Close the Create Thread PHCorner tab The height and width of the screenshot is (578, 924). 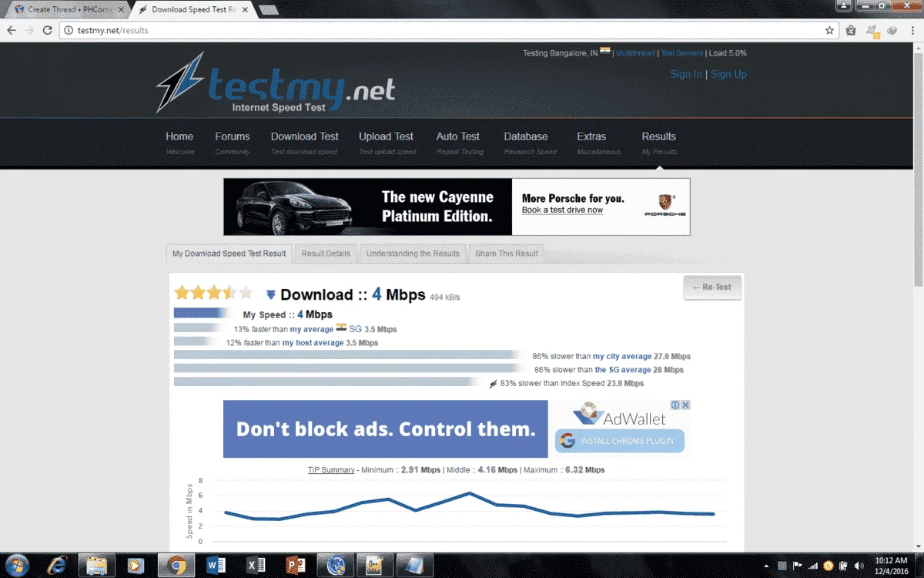[x=121, y=10]
